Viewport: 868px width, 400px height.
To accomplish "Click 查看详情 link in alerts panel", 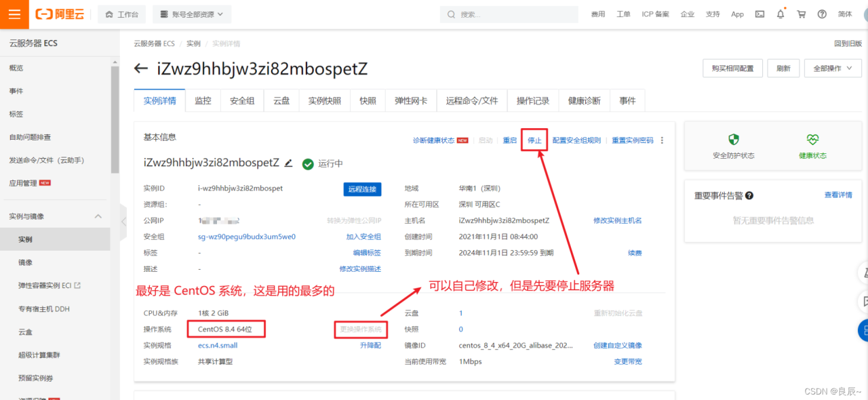I will pyautogui.click(x=838, y=195).
